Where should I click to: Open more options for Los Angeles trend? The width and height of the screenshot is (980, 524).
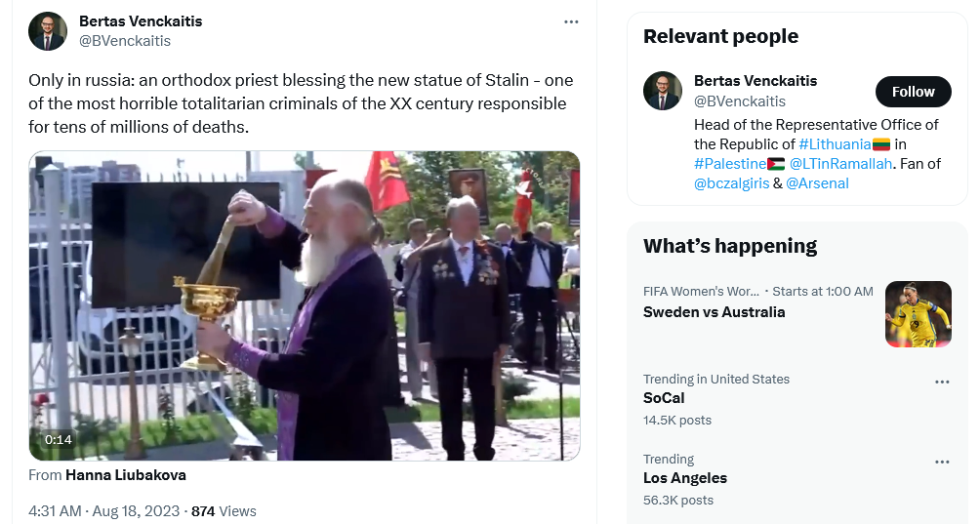pyautogui.click(x=942, y=462)
